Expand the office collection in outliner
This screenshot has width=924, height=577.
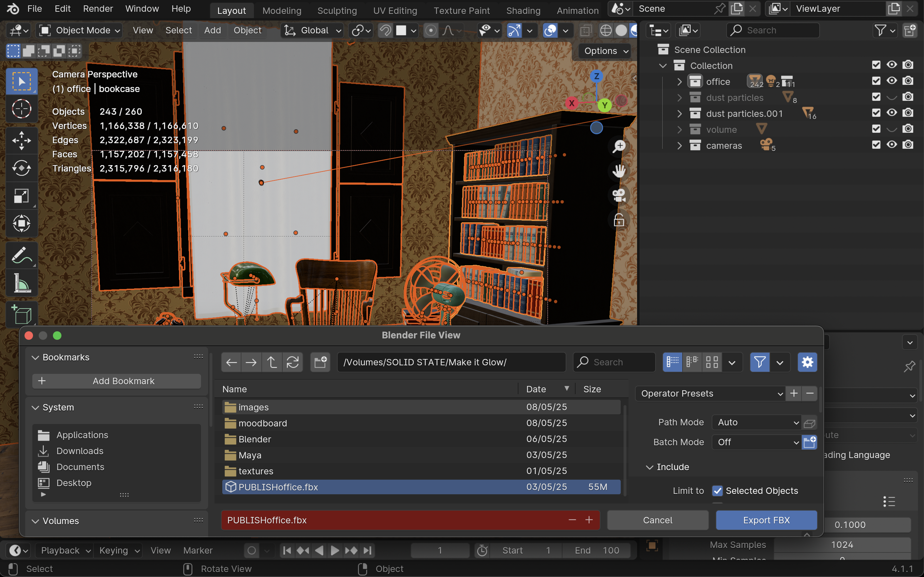click(x=680, y=82)
